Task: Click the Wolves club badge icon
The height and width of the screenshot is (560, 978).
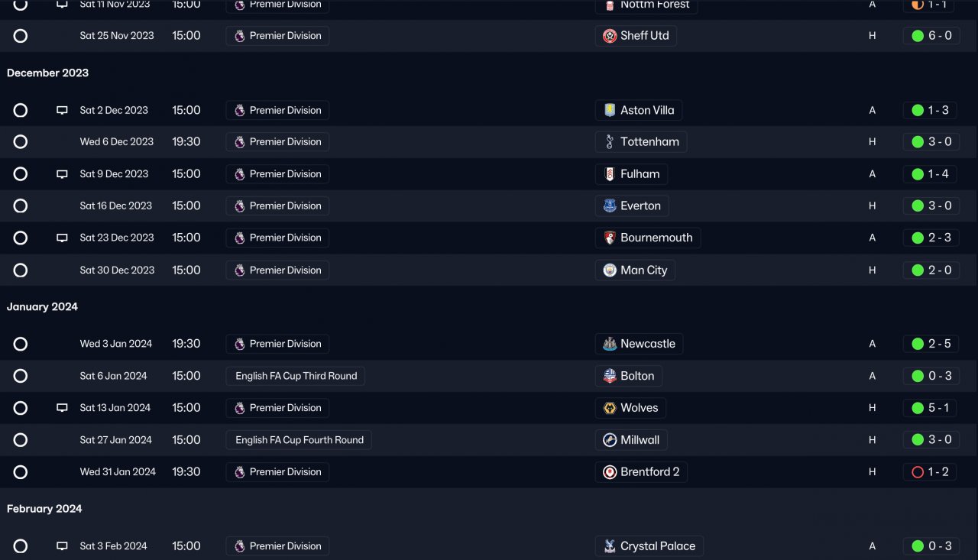Action: [x=610, y=408]
